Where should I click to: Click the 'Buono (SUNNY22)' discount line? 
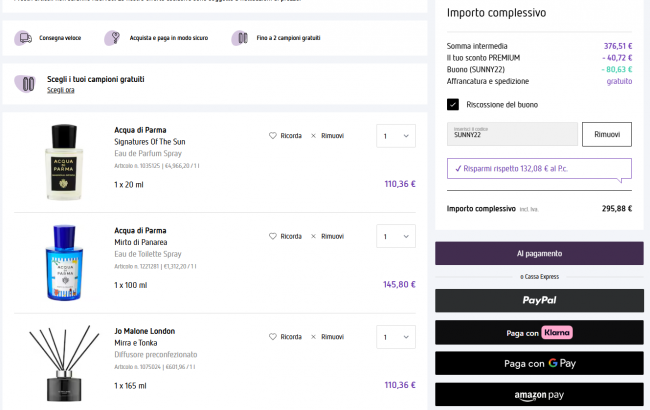pos(539,69)
